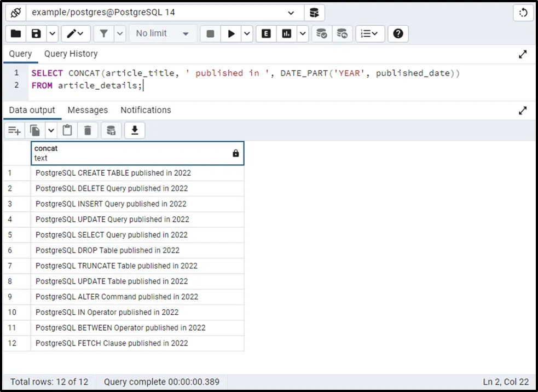Click the Execute query play button
Screen dimensions: 538x392
pos(232,34)
